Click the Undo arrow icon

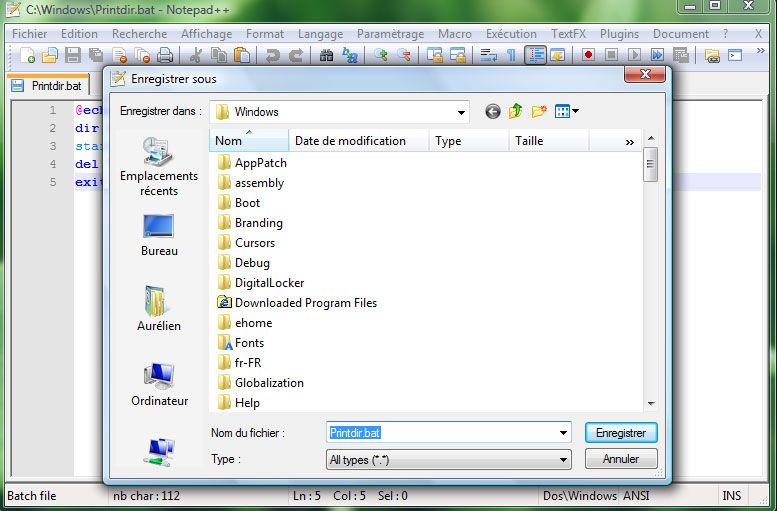pyautogui.click(x=272, y=55)
